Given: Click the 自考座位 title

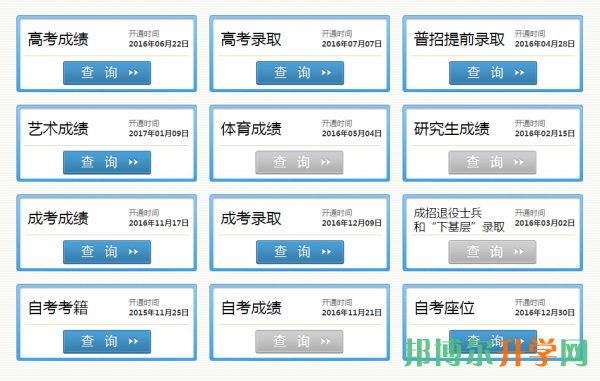Looking at the screenshot, I should click(444, 308).
